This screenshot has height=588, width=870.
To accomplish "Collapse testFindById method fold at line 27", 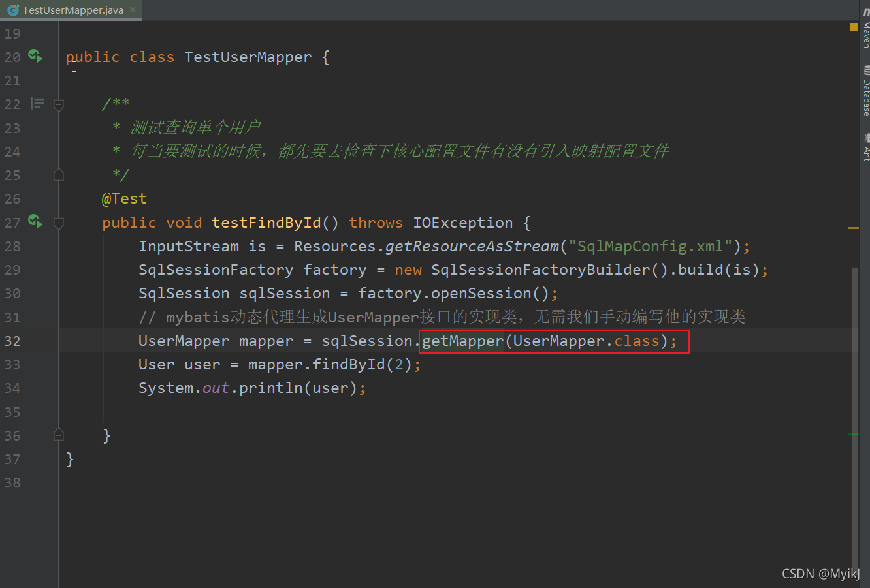I will click(x=59, y=223).
